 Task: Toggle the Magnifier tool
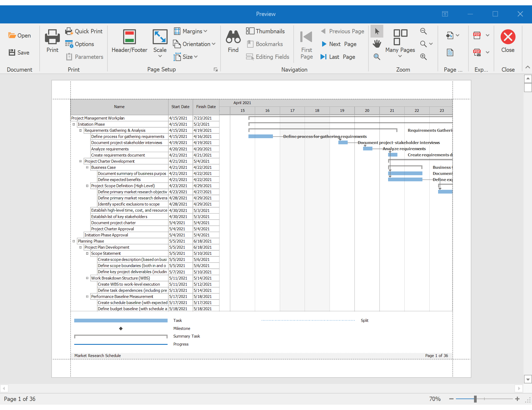(x=377, y=57)
